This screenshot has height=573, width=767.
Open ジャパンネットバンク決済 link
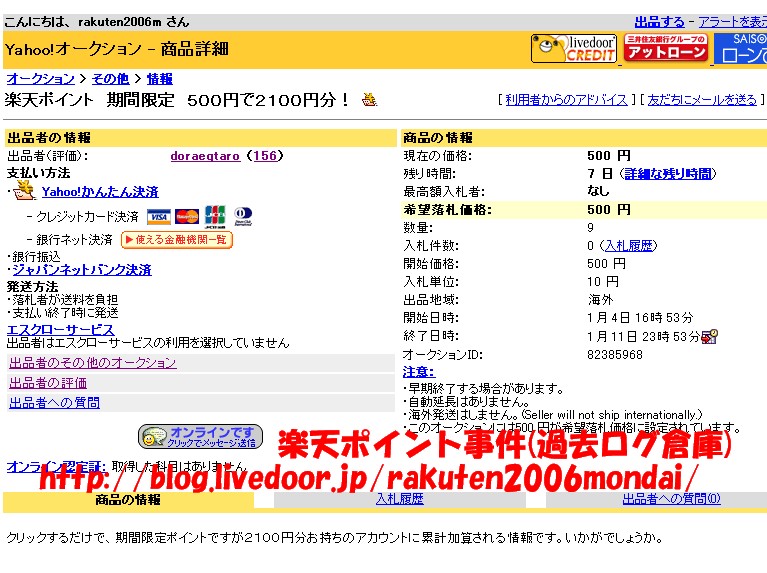click(x=82, y=270)
